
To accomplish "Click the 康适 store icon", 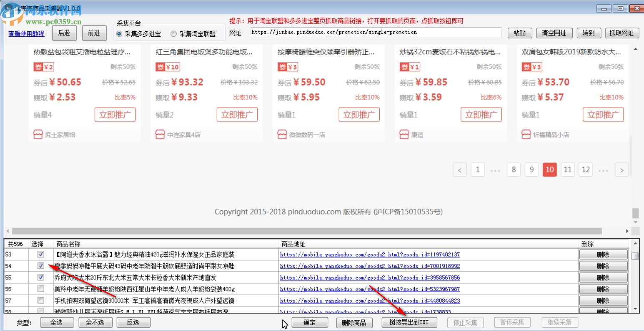I will point(404,134).
